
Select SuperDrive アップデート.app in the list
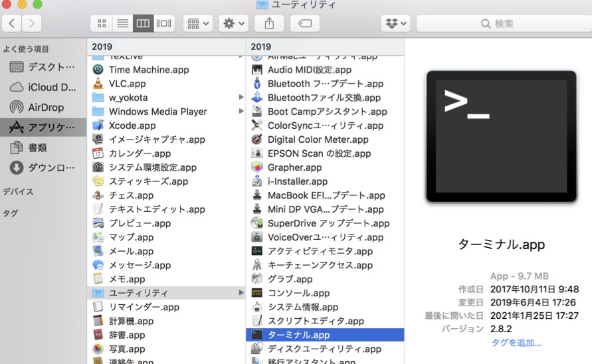[x=325, y=223]
